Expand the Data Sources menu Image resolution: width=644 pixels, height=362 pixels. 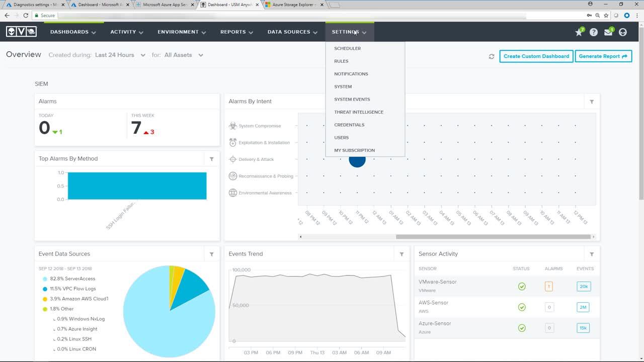pyautogui.click(x=292, y=32)
